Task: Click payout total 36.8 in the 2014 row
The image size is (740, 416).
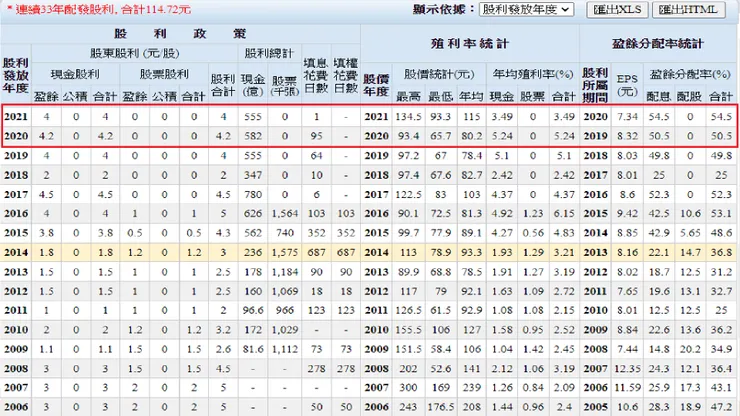Action: [721, 252]
